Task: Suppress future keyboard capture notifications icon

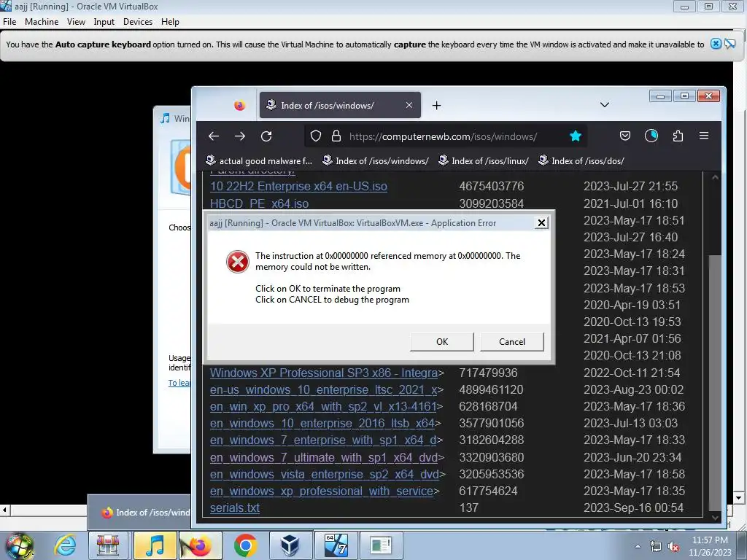Action: point(729,44)
